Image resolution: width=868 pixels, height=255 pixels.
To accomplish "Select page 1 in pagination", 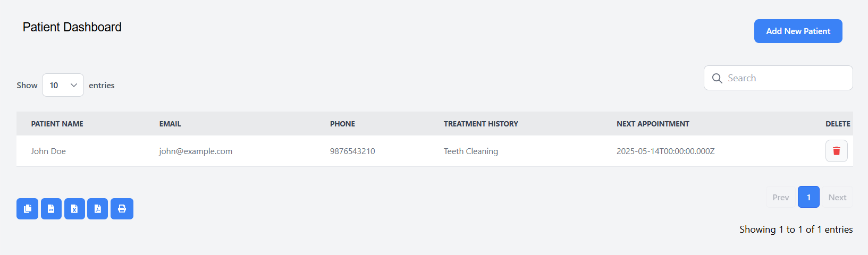I will tap(808, 197).
